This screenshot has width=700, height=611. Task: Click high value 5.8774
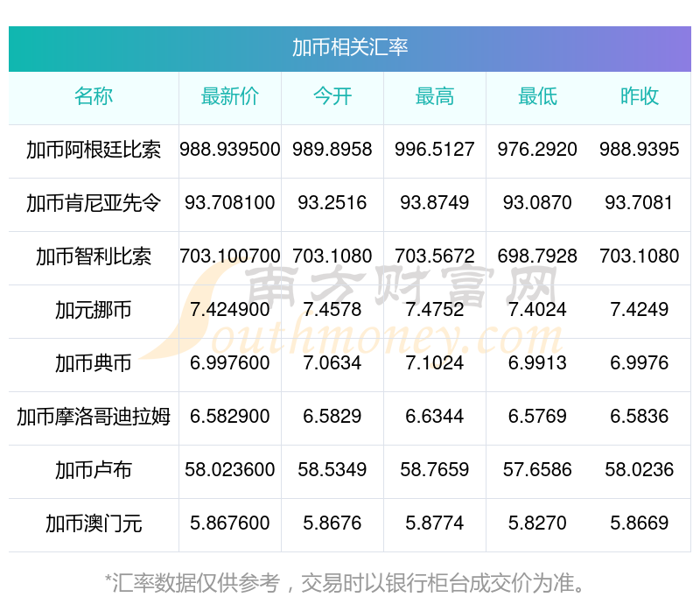[435, 523]
